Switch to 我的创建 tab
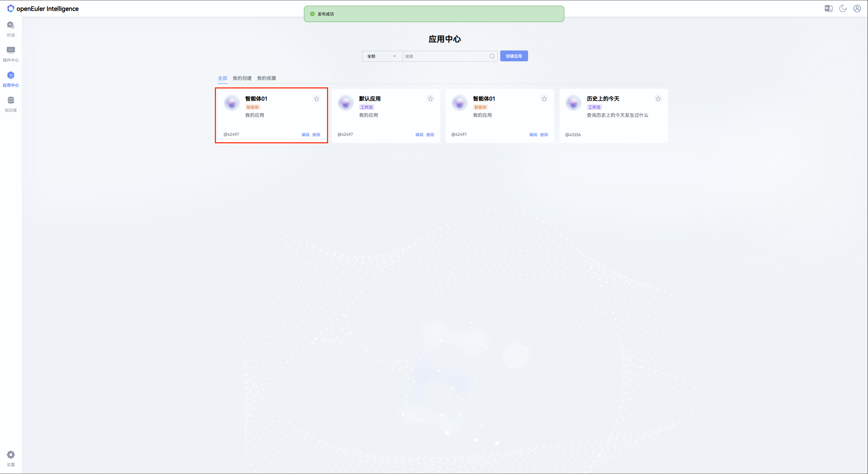868x474 pixels. (x=242, y=78)
